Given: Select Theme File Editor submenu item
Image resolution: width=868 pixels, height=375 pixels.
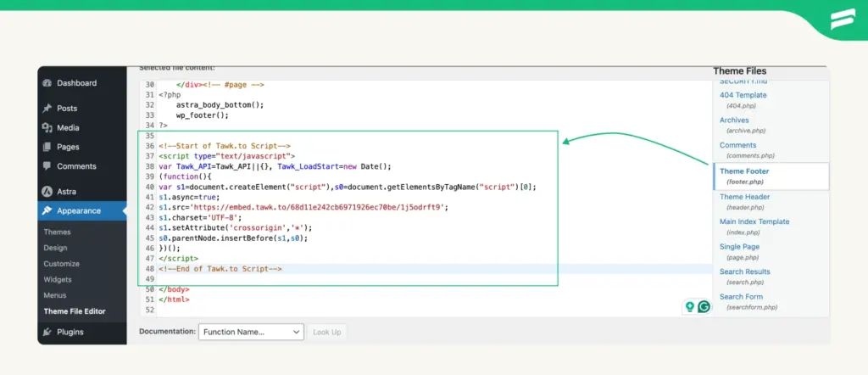Looking at the screenshot, I should [x=75, y=311].
